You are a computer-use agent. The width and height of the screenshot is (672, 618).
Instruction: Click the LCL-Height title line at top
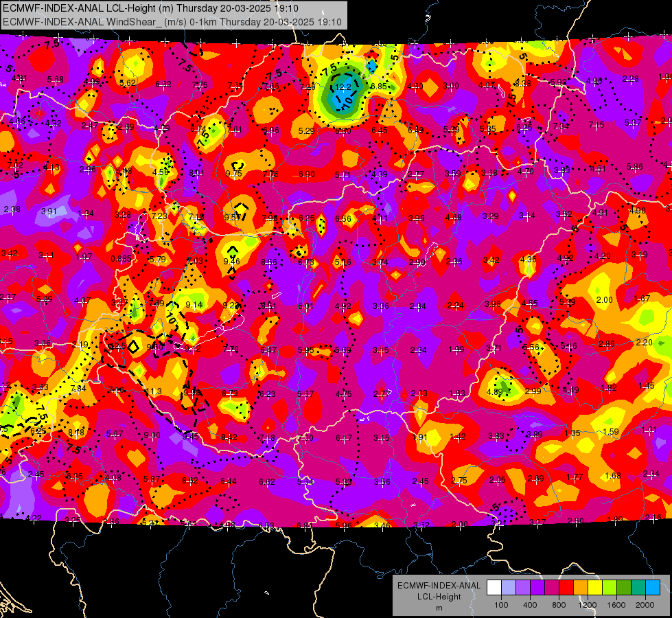[150, 8]
